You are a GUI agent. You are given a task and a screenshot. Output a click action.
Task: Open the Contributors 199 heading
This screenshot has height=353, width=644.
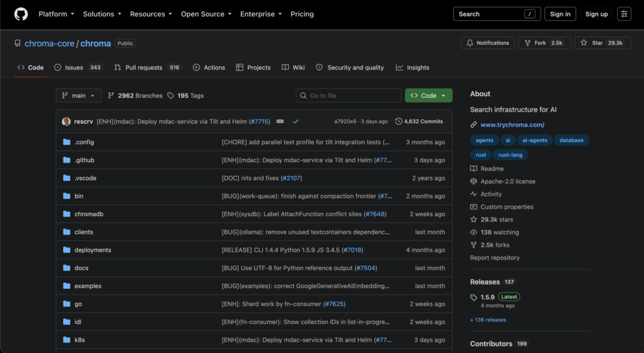499,344
